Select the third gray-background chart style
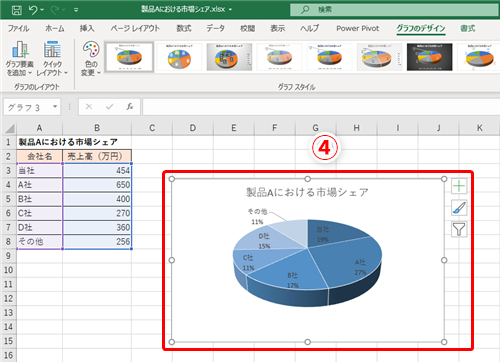 [229, 57]
